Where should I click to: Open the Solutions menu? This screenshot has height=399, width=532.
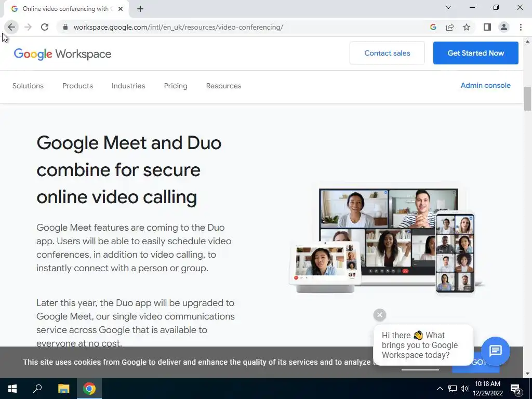(28, 86)
